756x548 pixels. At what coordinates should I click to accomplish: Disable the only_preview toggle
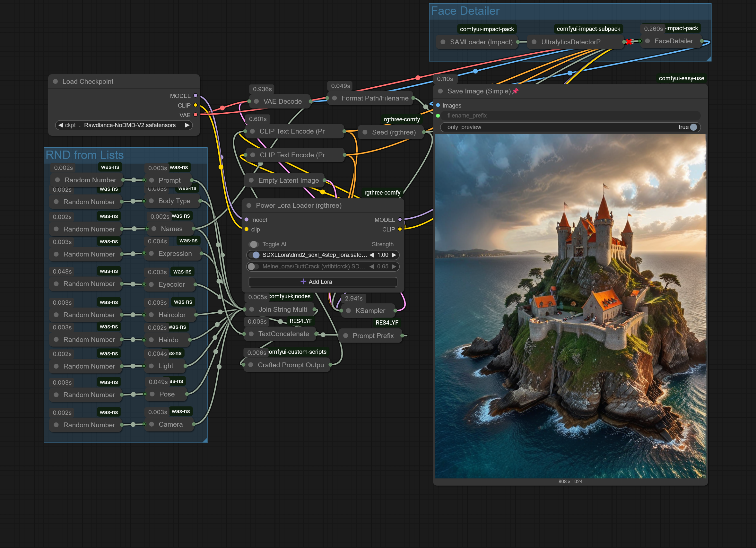(x=693, y=127)
